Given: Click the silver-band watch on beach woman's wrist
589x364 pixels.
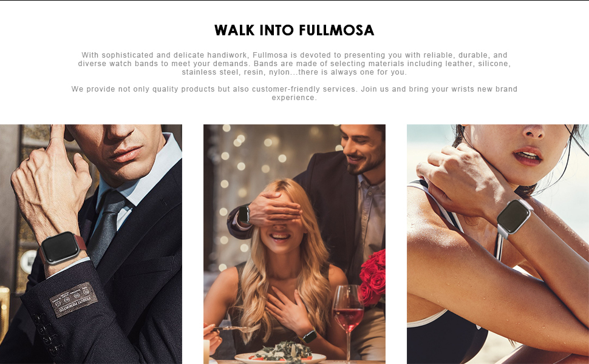Looking at the screenshot, I should click(x=513, y=218).
